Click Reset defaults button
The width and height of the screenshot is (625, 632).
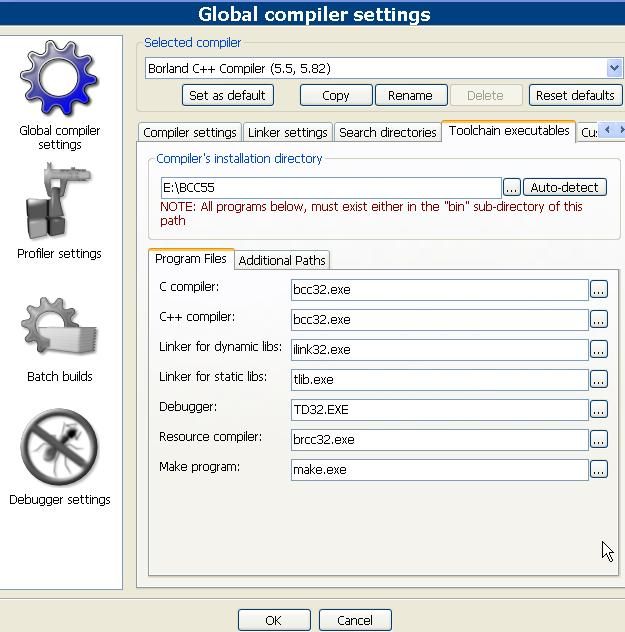pos(575,95)
